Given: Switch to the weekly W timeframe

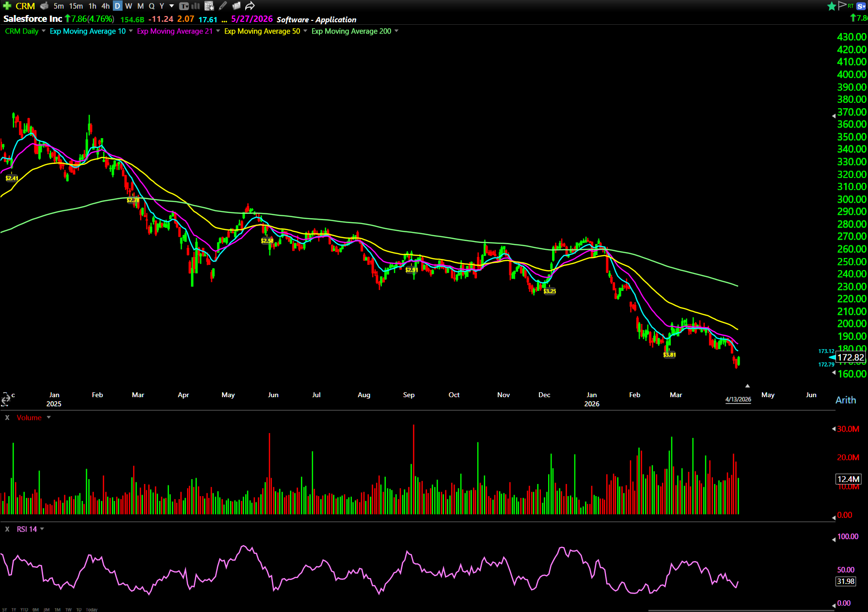Looking at the screenshot, I should coord(128,6).
